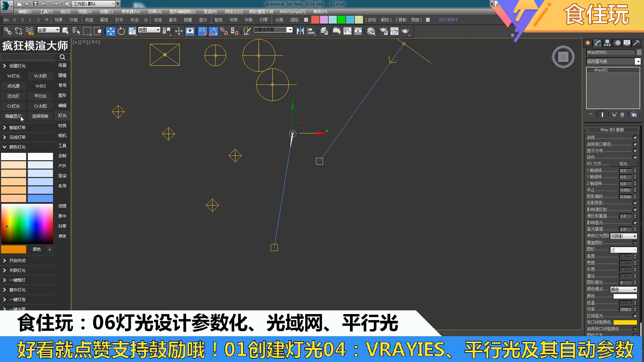The height and width of the screenshot is (362, 644).
Task: Open the 使用灯光图形 仅阴影 dropdown
Action: pos(623,236)
